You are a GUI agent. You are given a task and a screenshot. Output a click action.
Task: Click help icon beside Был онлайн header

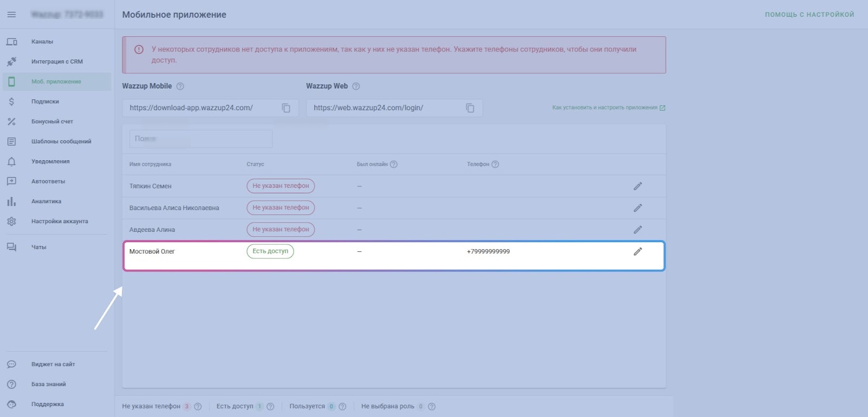(x=394, y=165)
